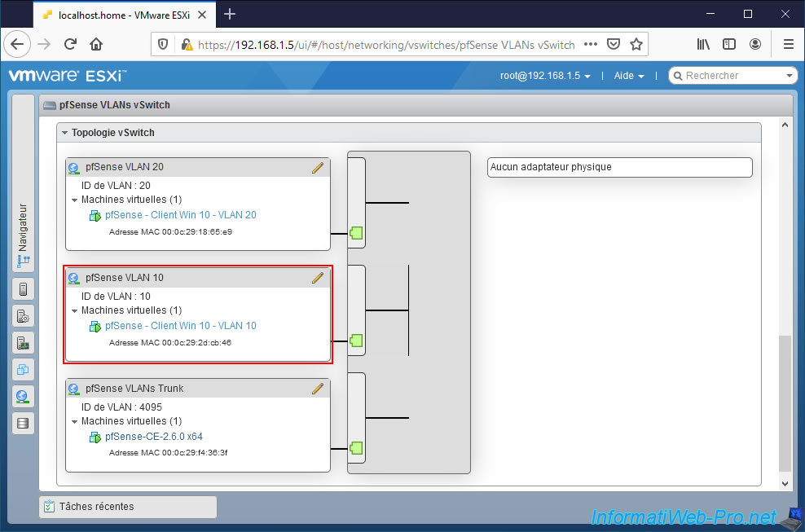805x532 pixels.
Task: Click the vertical scrollbar thumb
Action: [785, 403]
